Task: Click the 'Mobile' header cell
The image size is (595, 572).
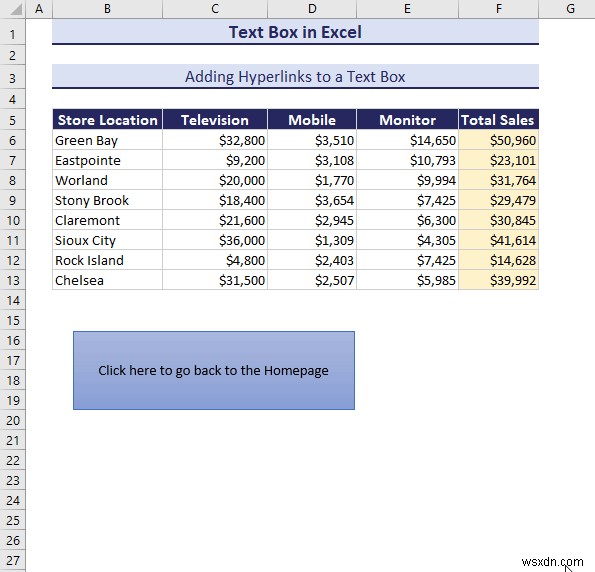Action: [x=312, y=120]
